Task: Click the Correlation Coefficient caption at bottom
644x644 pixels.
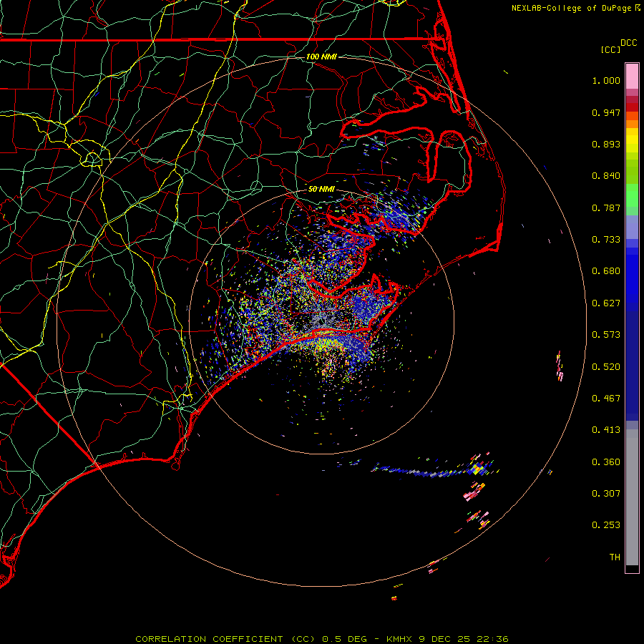Action: click(x=322, y=639)
